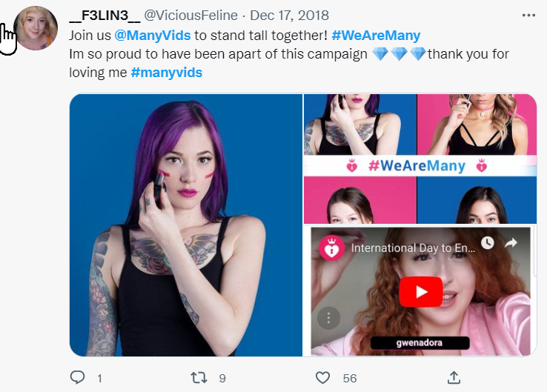Like the tweet with heart icon
This screenshot has height=392, width=547.
322,378
